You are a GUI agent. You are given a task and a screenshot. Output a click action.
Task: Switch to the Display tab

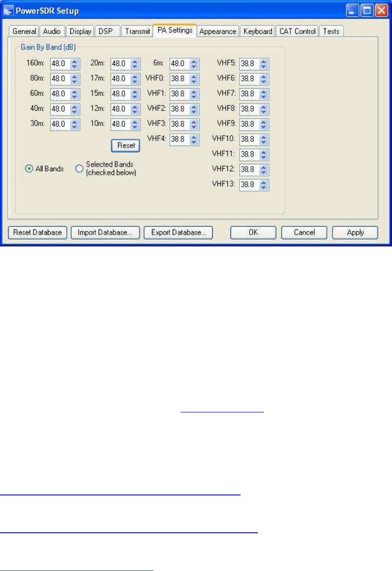(79, 31)
